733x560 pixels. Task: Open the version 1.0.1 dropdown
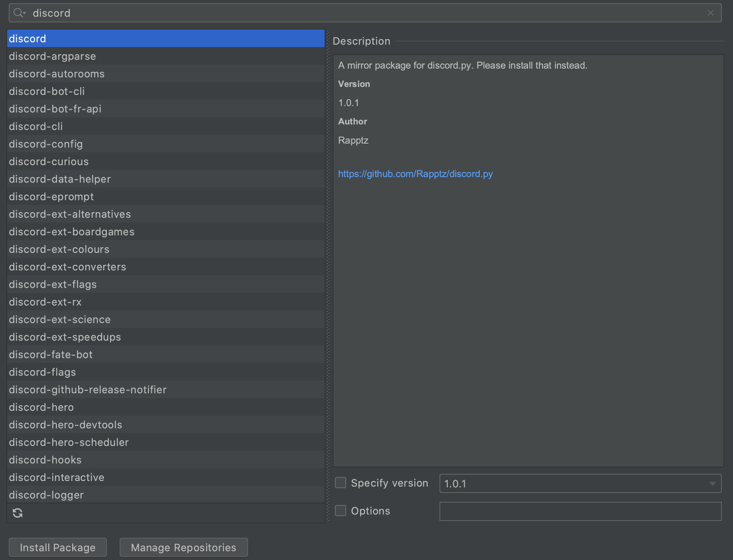click(580, 483)
